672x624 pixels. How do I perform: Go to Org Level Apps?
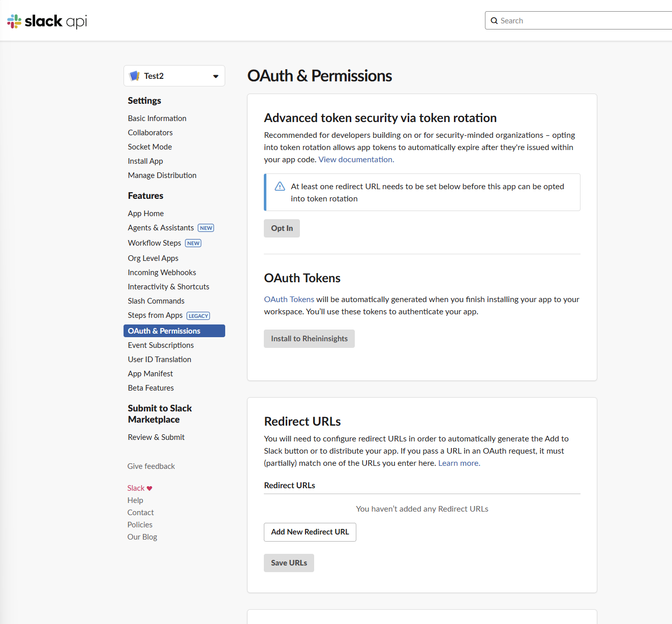(x=153, y=258)
